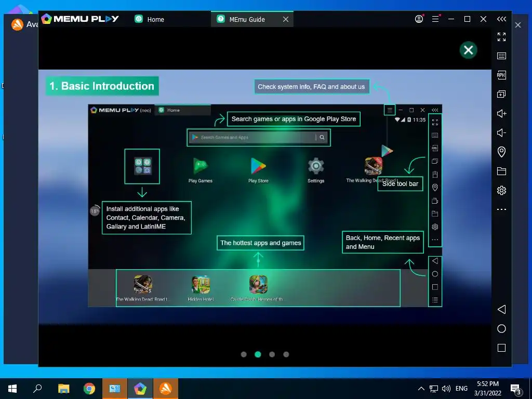Close the Avast window behind MEmu
This screenshot has height=399, width=532.
coord(518,25)
